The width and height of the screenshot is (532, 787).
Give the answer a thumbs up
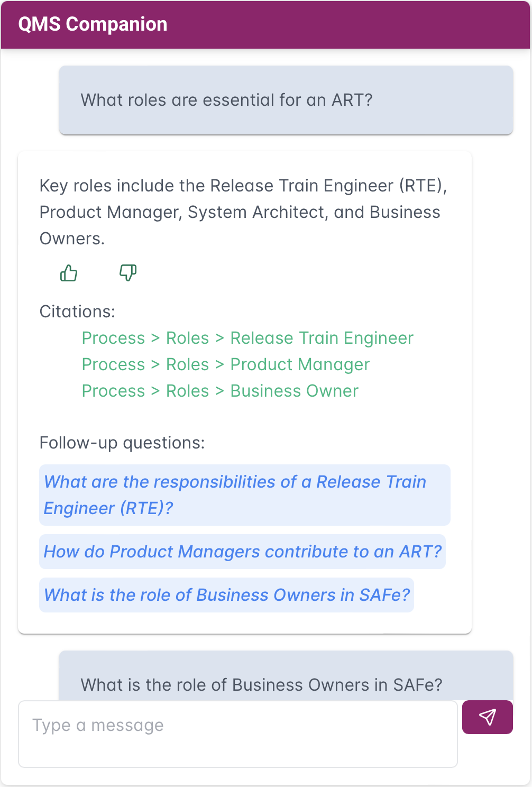click(x=69, y=273)
